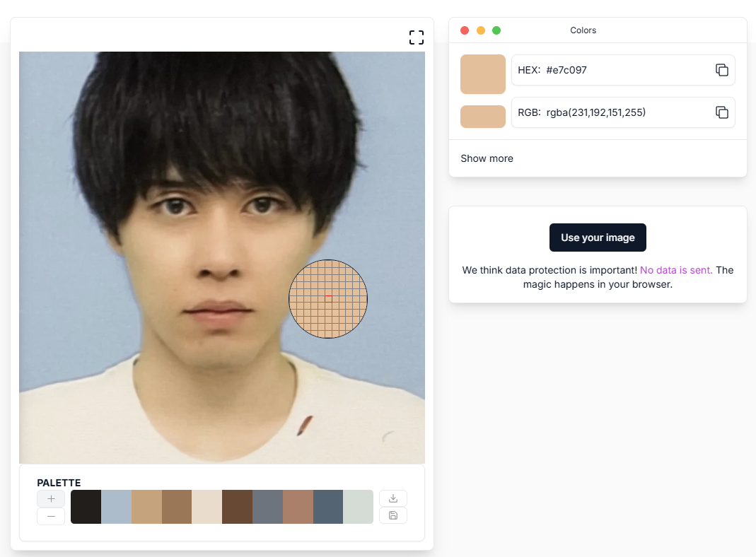Select the tan palette swatch
The height and width of the screenshot is (557, 756).
pos(146,507)
